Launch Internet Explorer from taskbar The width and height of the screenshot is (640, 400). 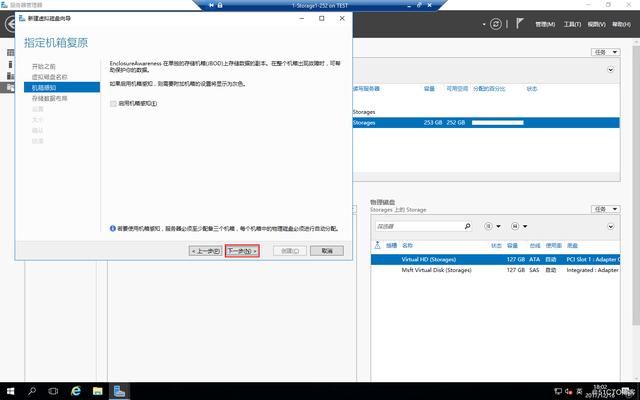tap(76, 391)
